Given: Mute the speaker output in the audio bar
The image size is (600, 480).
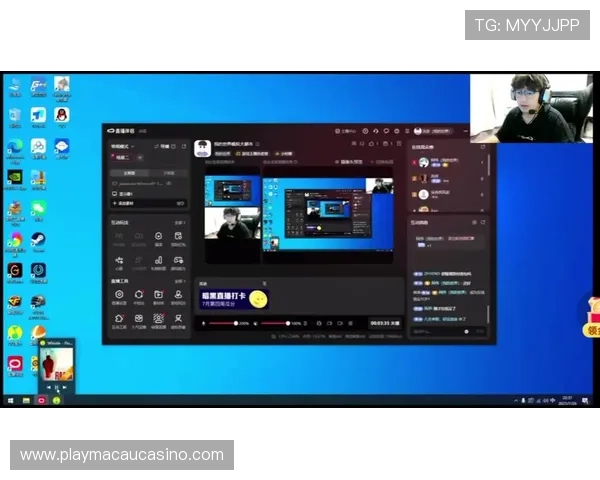Looking at the screenshot, I should [x=257, y=323].
